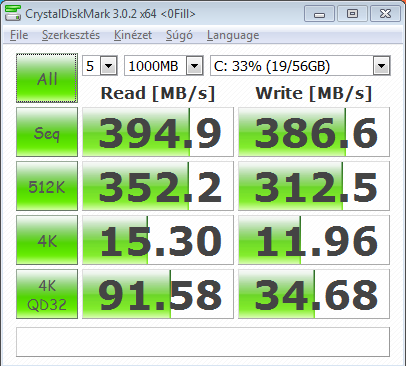Click the empty comment field at bottom

click(203, 342)
